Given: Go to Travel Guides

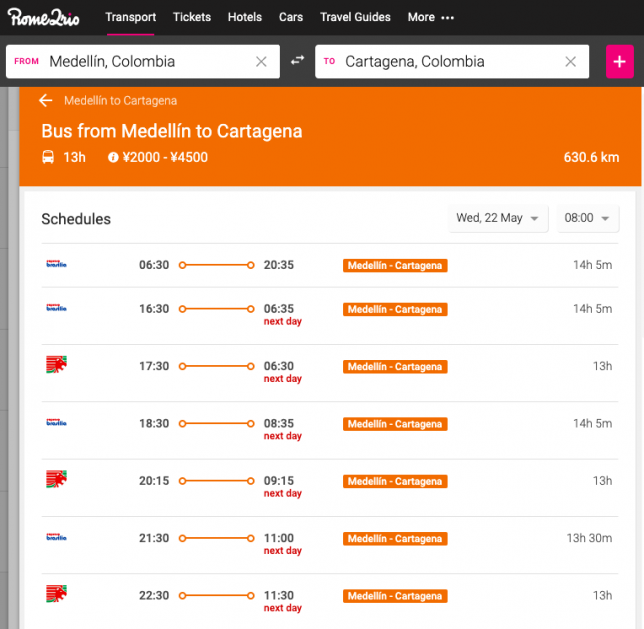Looking at the screenshot, I should click(356, 17).
